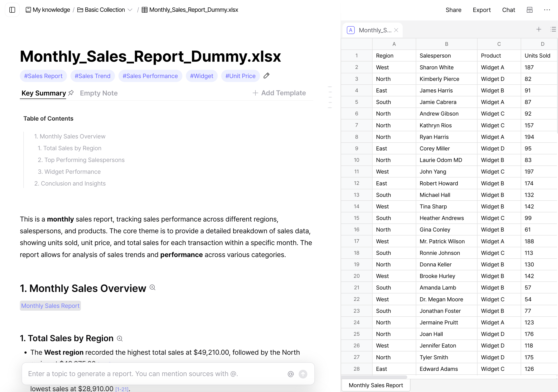
Task: Open the tab list icon
Action: pyautogui.click(x=553, y=29)
